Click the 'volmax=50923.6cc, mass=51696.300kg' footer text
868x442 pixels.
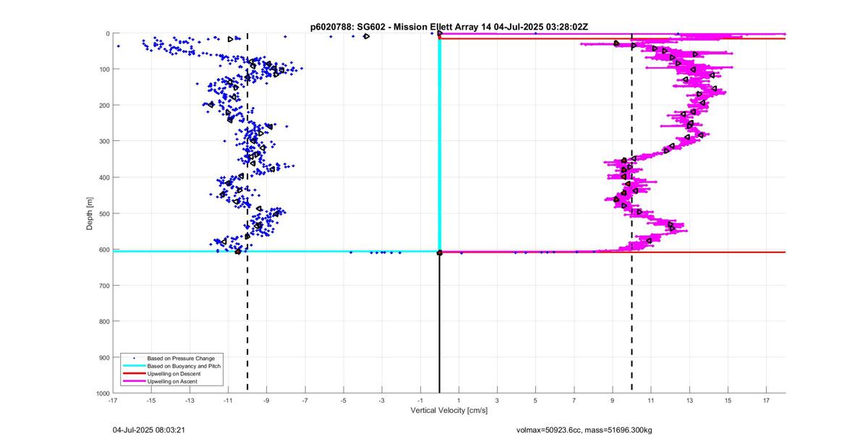tap(584, 430)
